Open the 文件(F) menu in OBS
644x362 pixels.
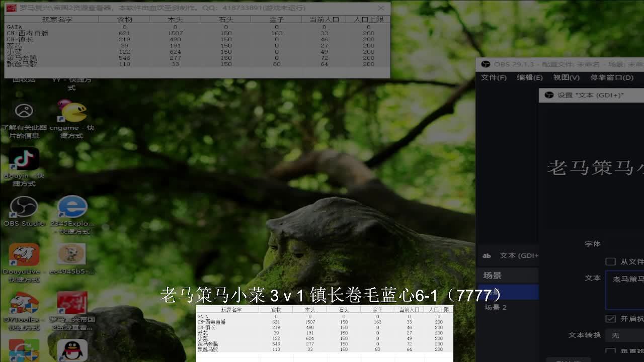coord(494,78)
